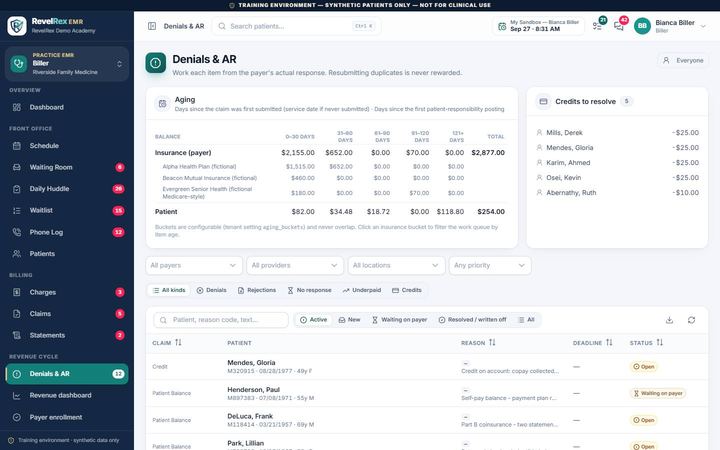Open the messages icon with badge
This screenshot has height=450, width=720.
[x=619, y=26]
